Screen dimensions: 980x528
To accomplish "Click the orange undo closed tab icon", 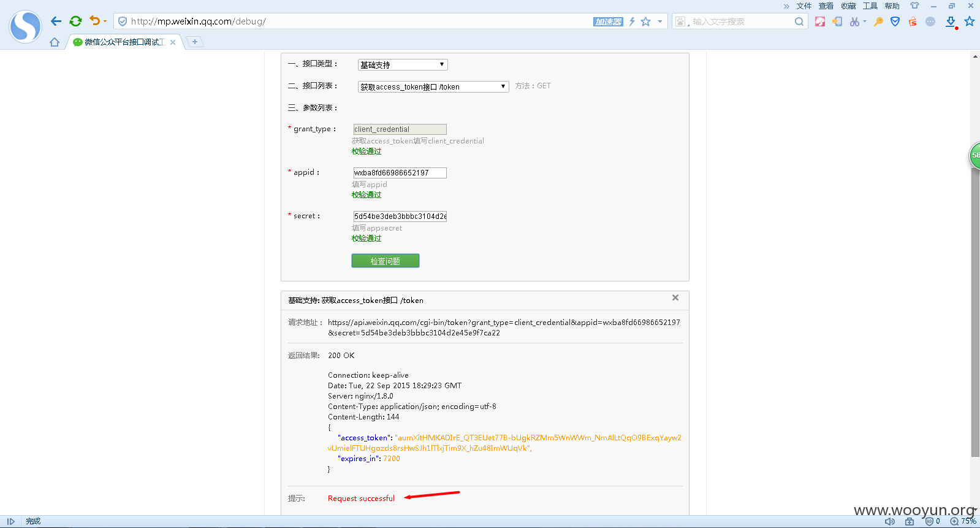I will tap(94, 21).
